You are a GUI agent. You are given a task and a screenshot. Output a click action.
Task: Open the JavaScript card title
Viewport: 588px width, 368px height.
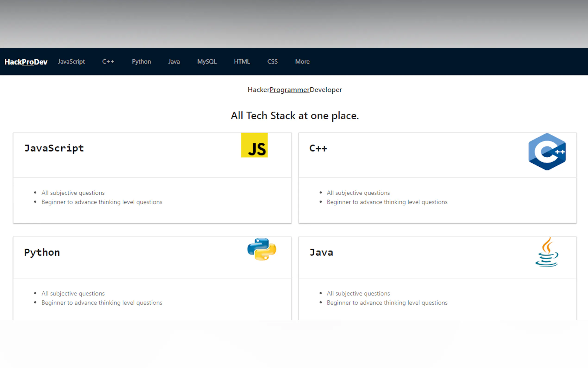click(54, 148)
